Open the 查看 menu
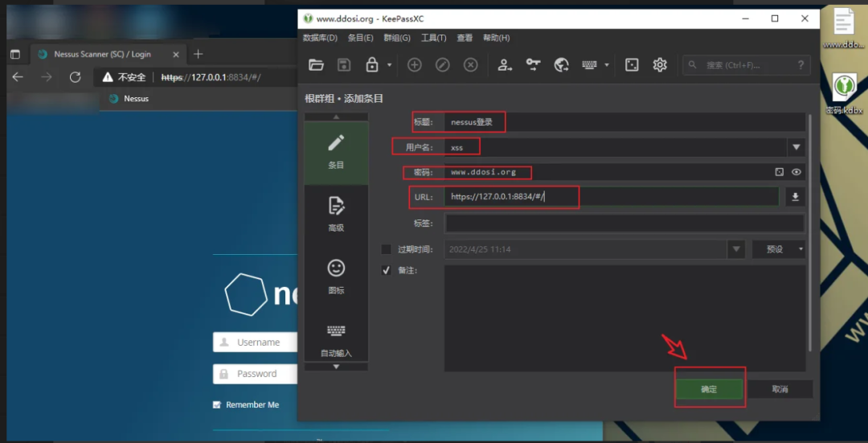The height and width of the screenshot is (443, 868). (465, 39)
